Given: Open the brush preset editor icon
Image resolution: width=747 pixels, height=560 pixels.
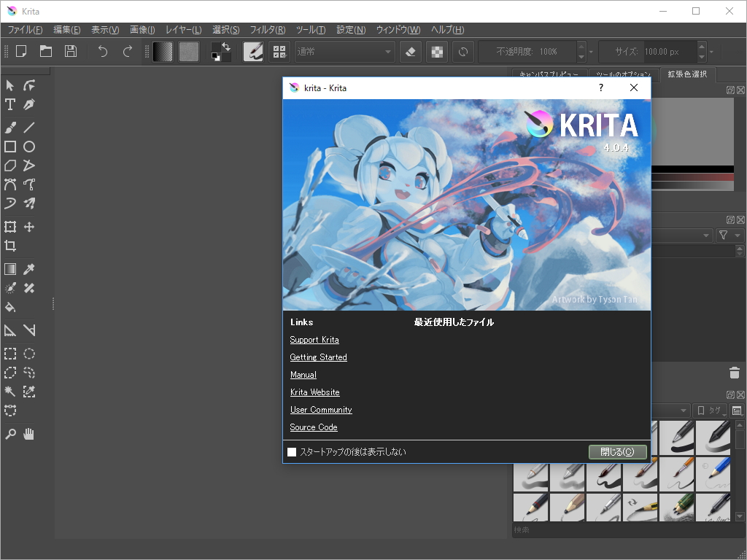Looking at the screenshot, I should (x=253, y=51).
